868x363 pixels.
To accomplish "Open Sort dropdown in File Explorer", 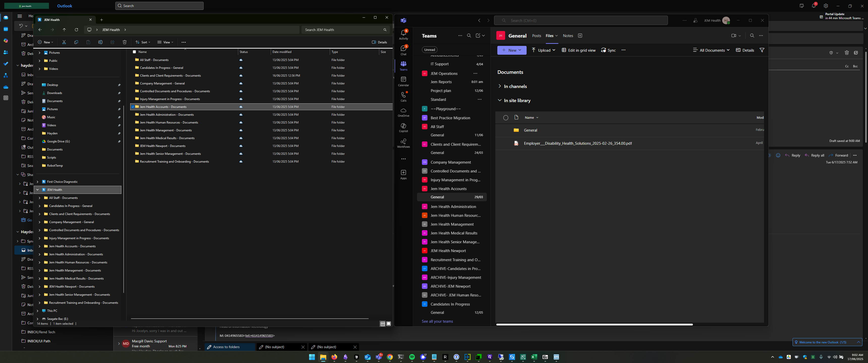I will pos(143,42).
